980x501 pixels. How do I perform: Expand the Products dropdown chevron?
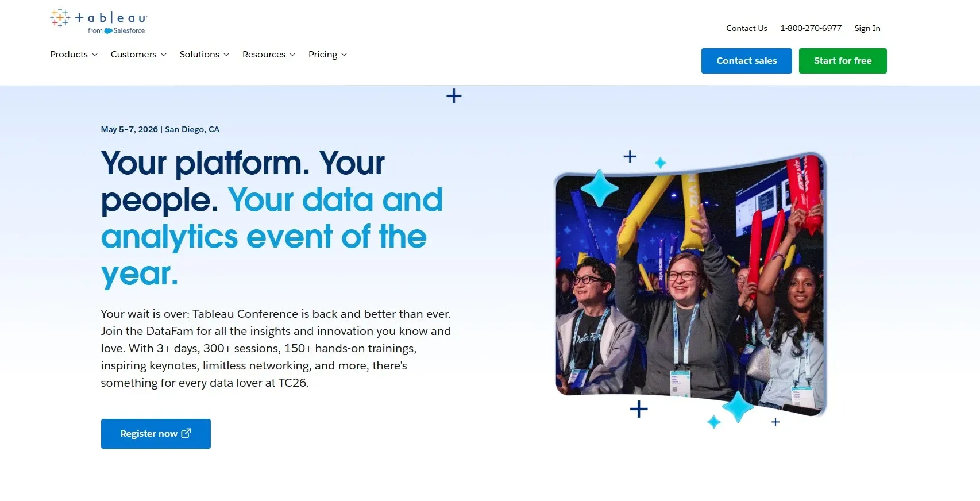tap(95, 55)
